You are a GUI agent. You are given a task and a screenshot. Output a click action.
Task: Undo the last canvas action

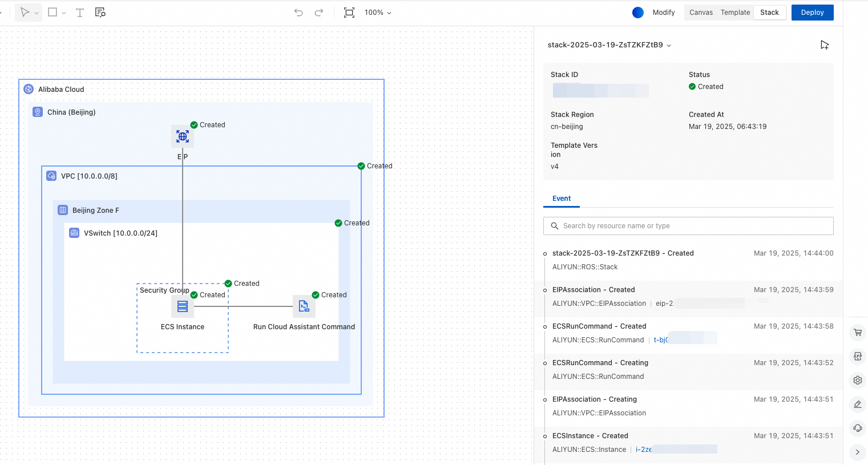tap(298, 13)
